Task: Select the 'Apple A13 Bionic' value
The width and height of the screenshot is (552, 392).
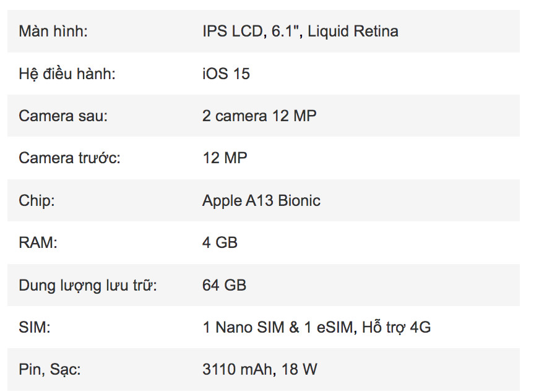Action: (x=261, y=200)
